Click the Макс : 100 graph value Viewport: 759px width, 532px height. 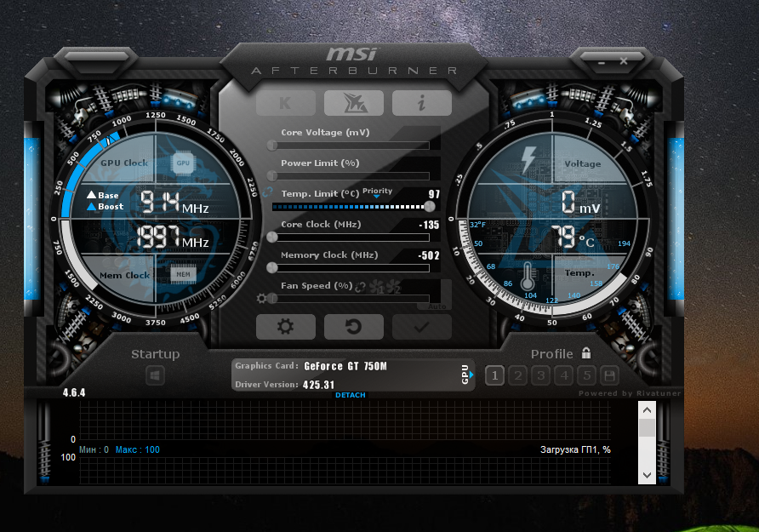coord(138,449)
